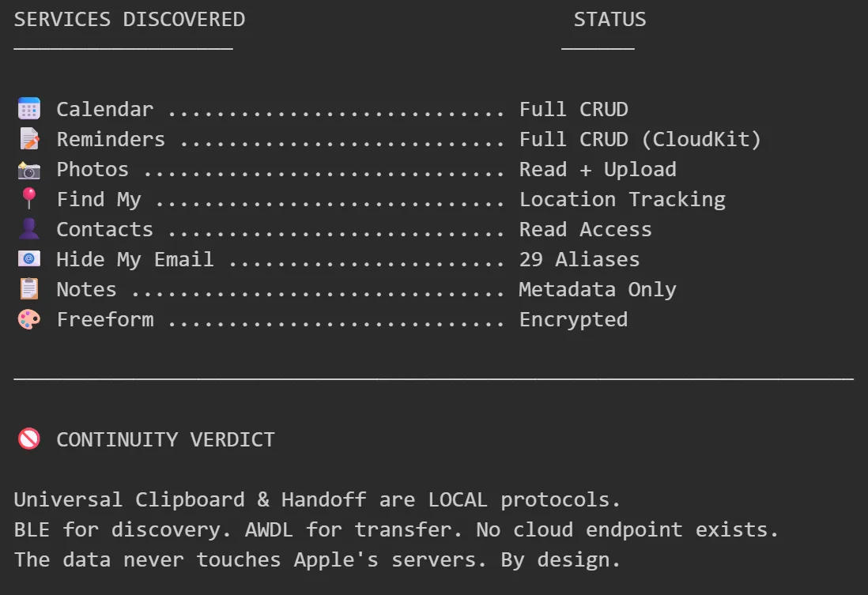This screenshot has height=595, width=868.
Task: Click the Freeform palette icon
Action: coord(29,319)
